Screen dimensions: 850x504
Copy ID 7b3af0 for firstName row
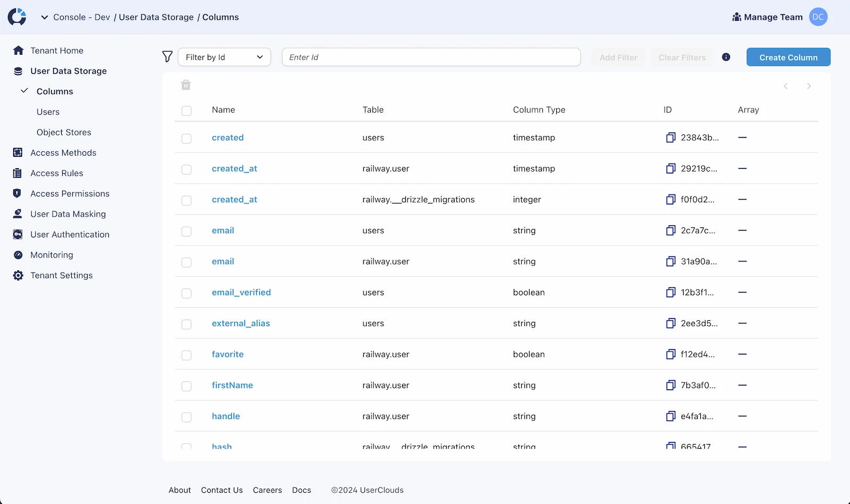tap(671, 386)
